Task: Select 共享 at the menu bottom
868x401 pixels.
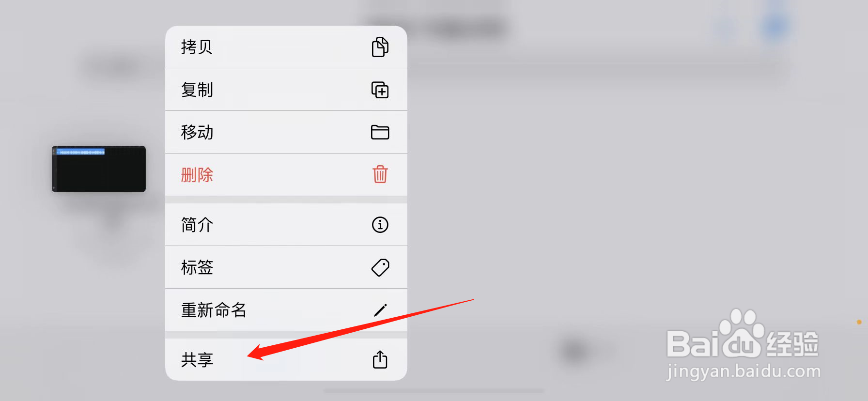Action: click(x=286, y=359)
